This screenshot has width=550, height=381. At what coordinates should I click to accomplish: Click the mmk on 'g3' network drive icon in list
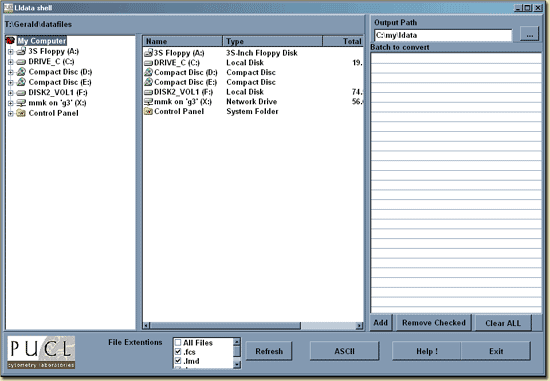[x=148, y=102]
